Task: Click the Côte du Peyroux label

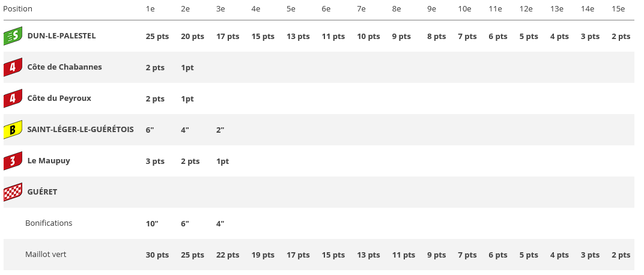Action: point(59,98)
